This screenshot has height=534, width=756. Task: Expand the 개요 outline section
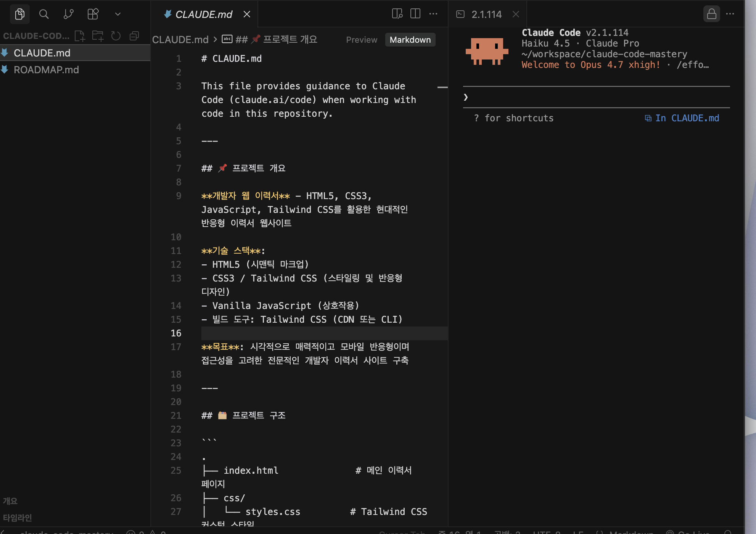(x=10, y=501)
